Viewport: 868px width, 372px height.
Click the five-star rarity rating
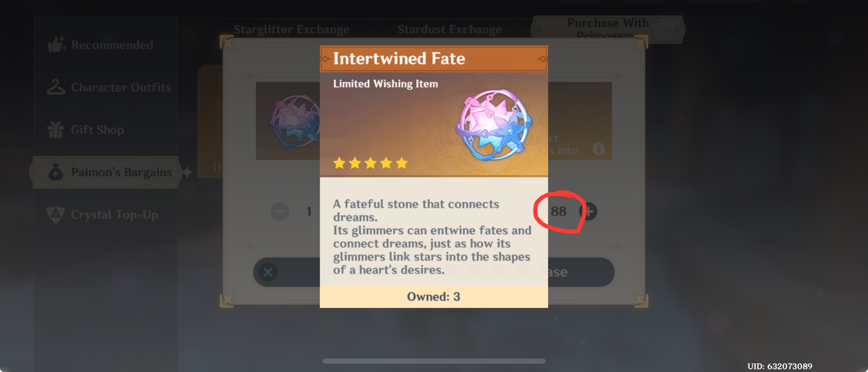[x=370, y=163]
